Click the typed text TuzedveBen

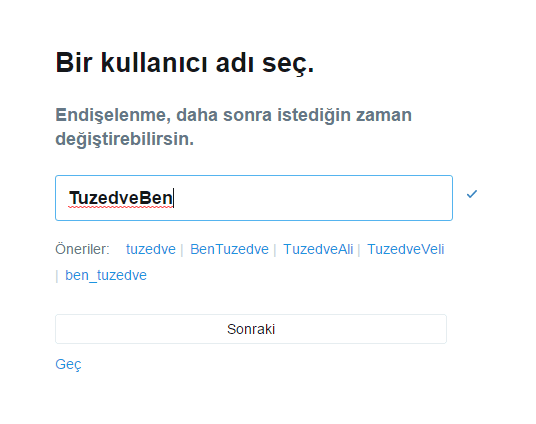click(121, 198)
